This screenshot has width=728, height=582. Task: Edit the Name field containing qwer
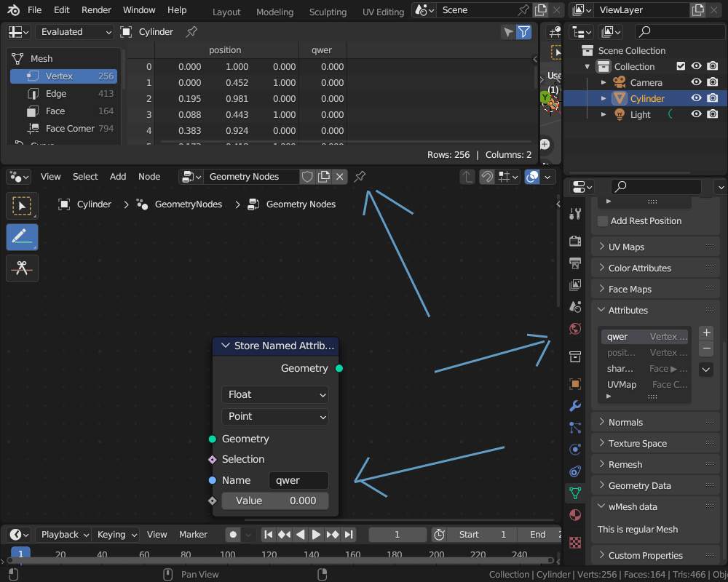point(298,480)
